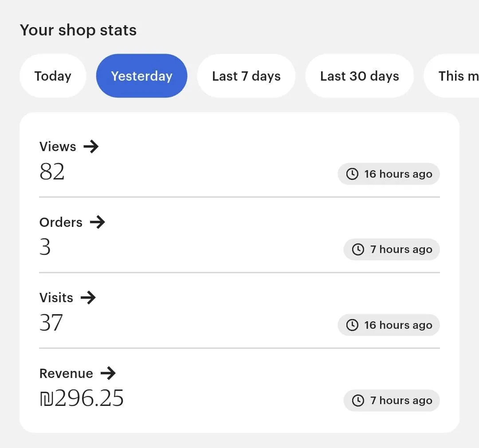The height and width of the screenshot is (448, 479).
Task: Open the Visits stat details
Action: [x=56, y=297]
